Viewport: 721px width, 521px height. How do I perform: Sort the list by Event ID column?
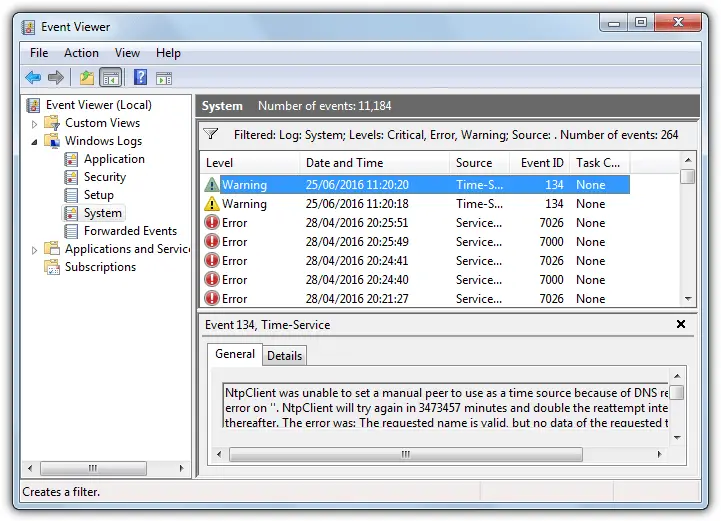coord(542,163)
